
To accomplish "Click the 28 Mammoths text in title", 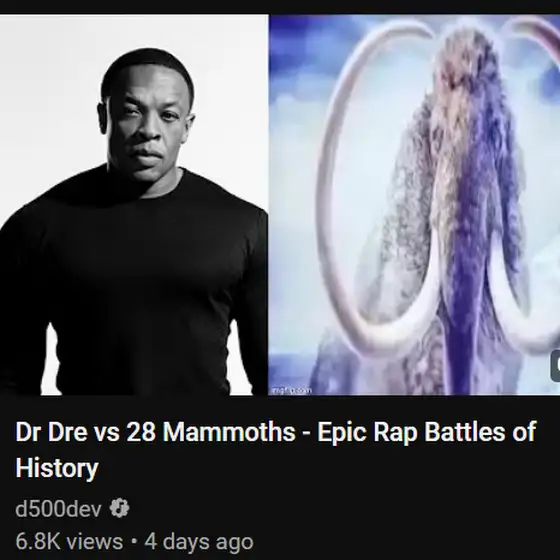I will coord(211,431).
